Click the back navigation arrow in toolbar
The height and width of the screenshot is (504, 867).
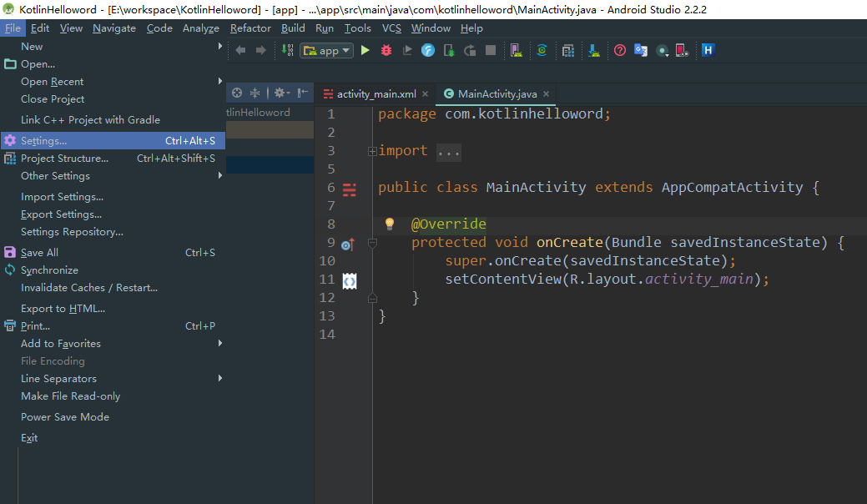(x=240, y=50)
